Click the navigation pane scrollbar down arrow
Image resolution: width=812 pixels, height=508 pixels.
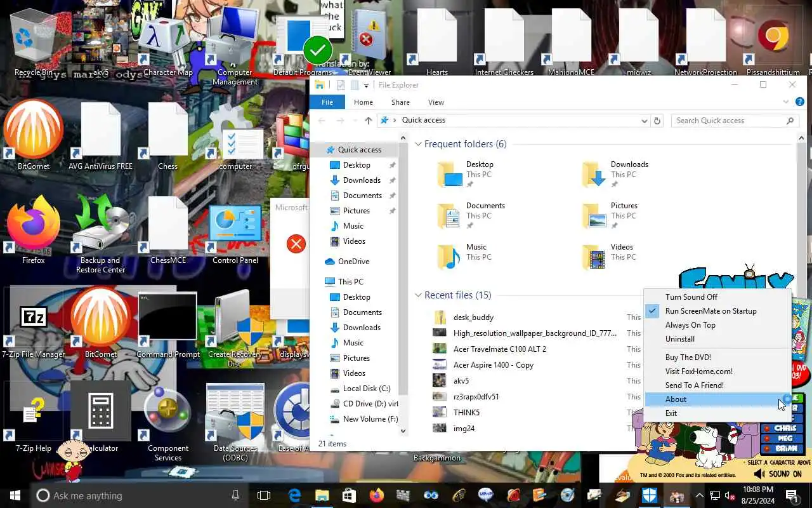pyautogui.click(x=403, y=431)
